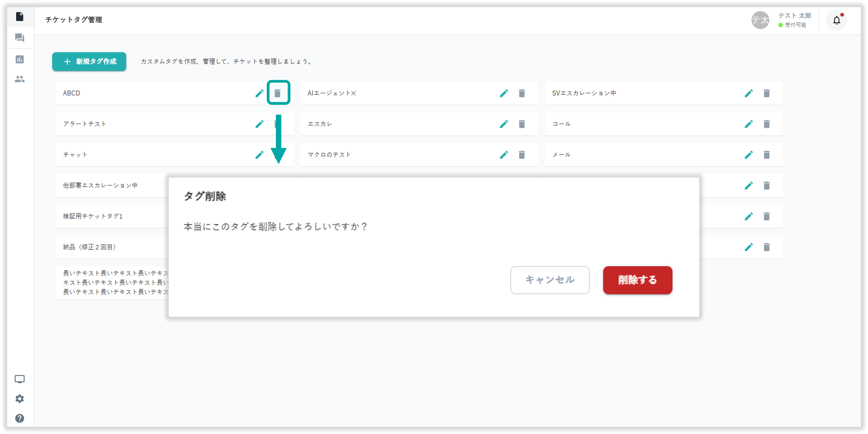
Task: Open the analytics chart sidebar icon
Action: pos(20,59)
